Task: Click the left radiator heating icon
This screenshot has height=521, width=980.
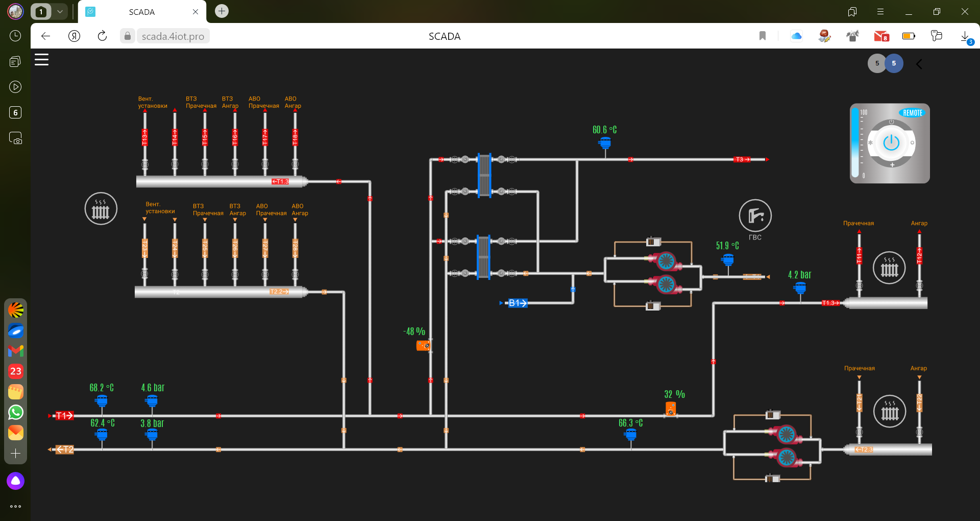Action: [x=101, y=208]
